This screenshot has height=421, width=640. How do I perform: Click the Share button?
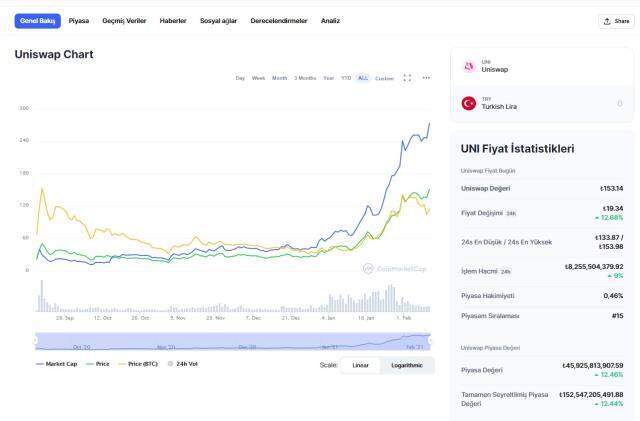[x=616, y=21]
